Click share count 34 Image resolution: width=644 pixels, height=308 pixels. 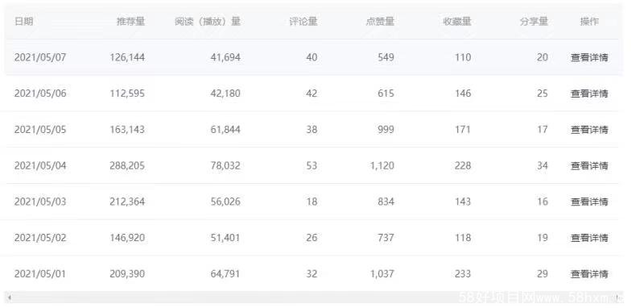543,166
